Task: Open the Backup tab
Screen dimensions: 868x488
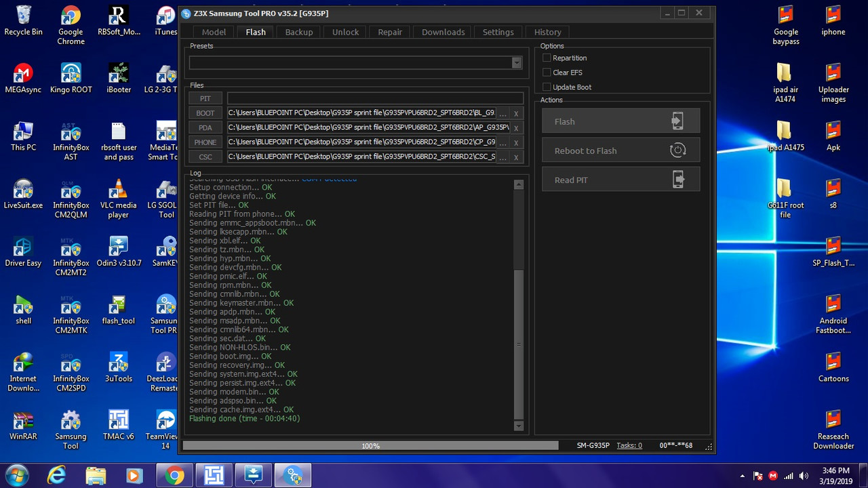Action: point(299,32)
